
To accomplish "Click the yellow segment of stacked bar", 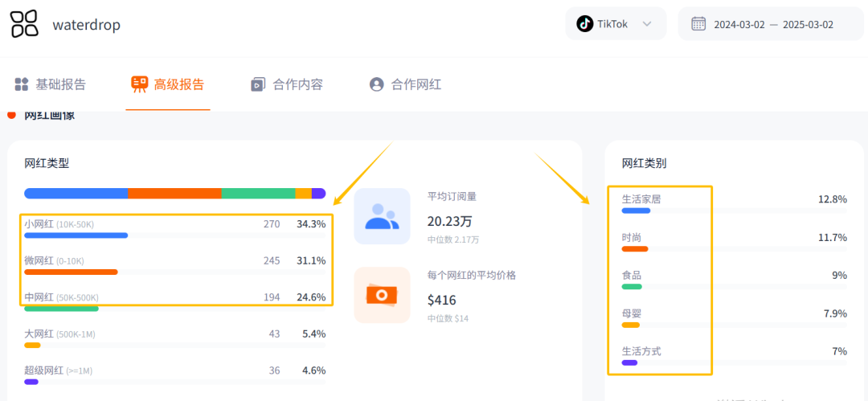I will [303, 194].
